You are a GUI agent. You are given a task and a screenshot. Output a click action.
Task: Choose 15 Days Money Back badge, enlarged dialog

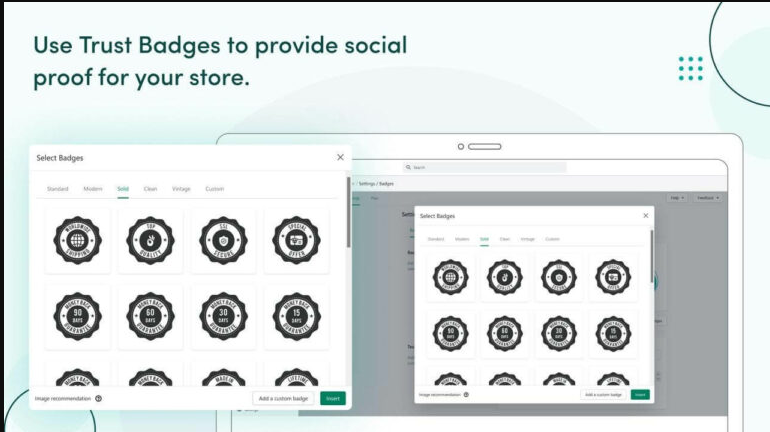point(297,317)
